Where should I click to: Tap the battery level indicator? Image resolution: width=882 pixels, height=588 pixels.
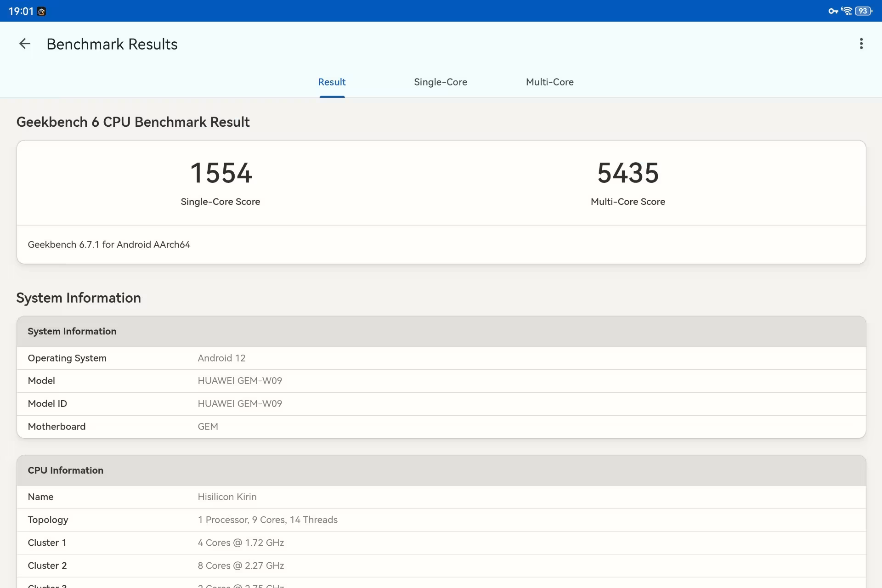(864, 11)
